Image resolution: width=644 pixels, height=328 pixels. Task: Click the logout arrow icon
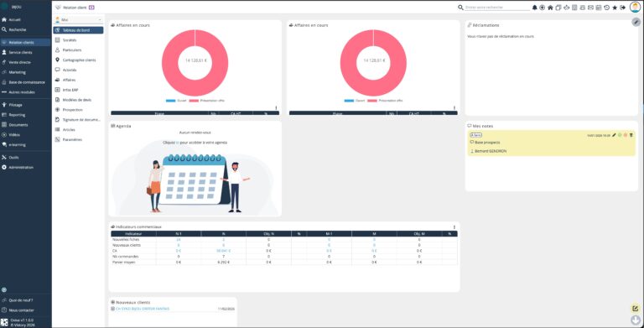coord(623,8)
